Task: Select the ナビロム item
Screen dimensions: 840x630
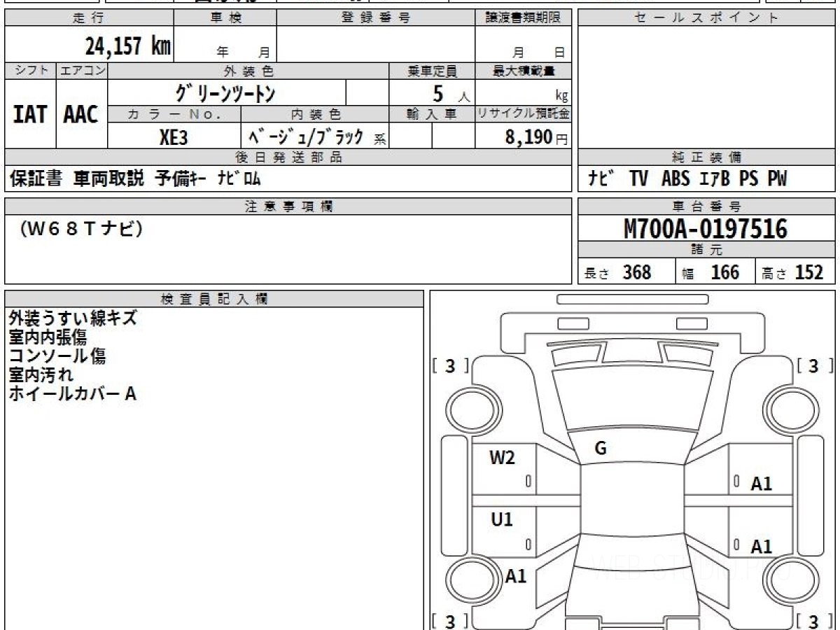Action: click(239, 178)
